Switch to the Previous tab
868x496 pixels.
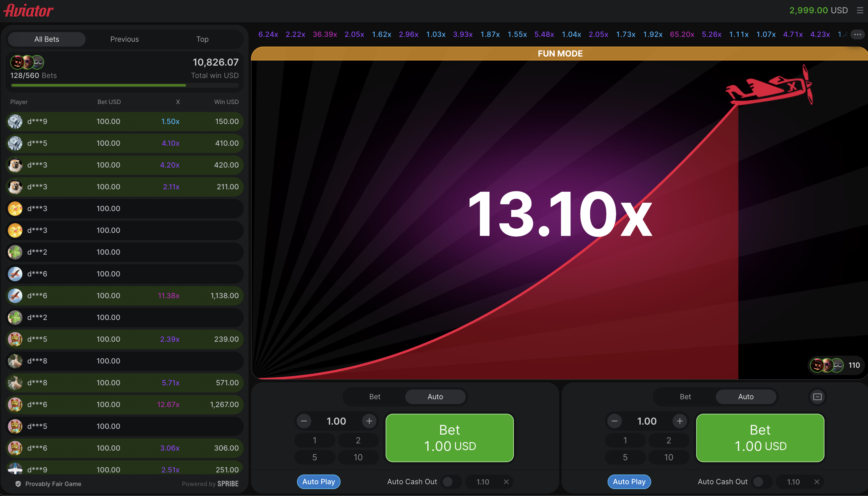[x=125, y=39]
